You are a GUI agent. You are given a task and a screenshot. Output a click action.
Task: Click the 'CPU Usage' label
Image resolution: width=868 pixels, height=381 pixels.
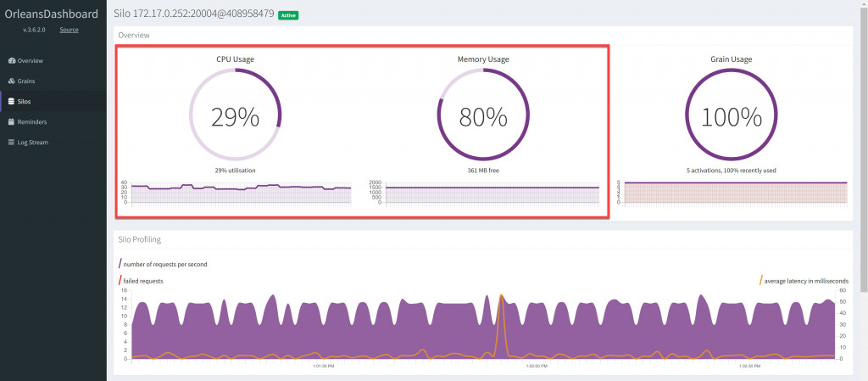pos(236,59)
